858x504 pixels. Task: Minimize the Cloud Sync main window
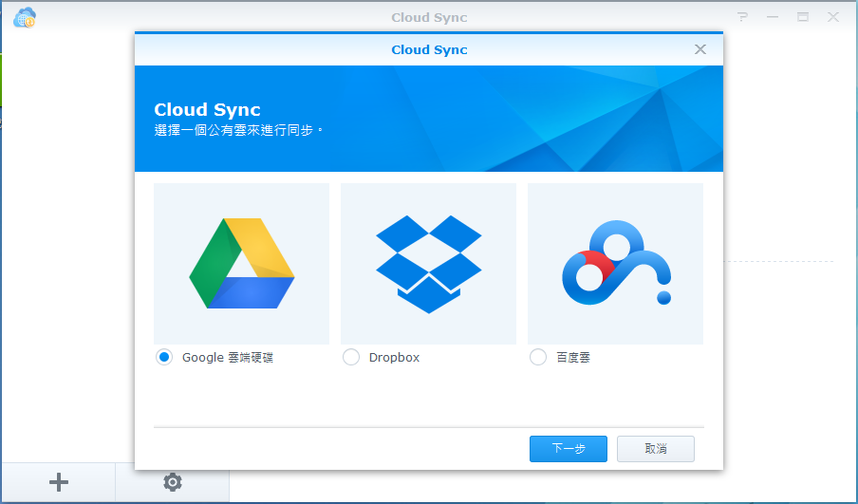(772, 17)
